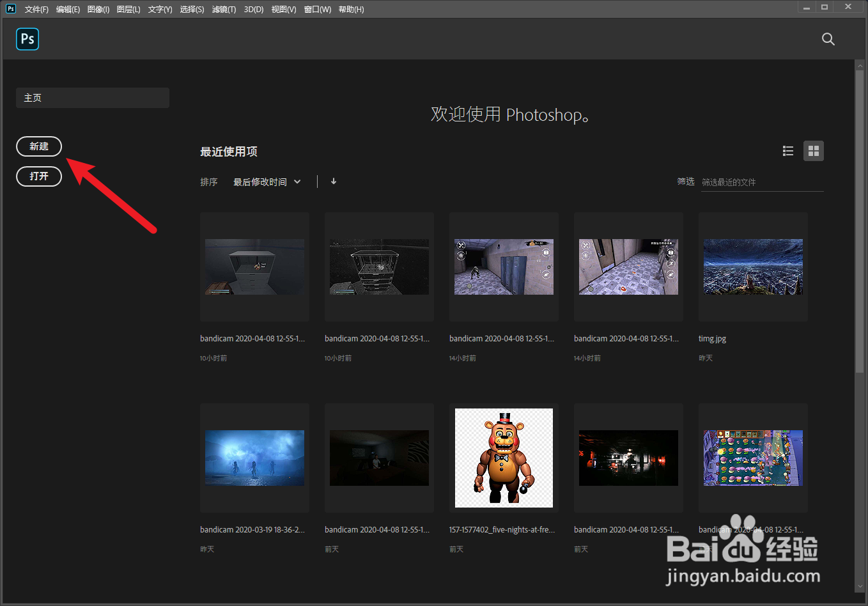Click the 排序 label
Image resolution: width=868 pixels, height=606 pixels.
click(x=209, y=182)
